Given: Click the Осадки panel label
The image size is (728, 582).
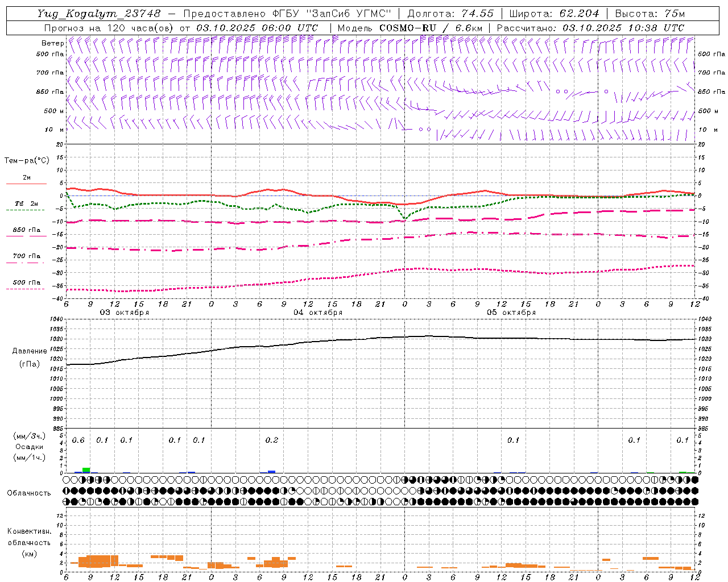Looking at the screenshot, I should pos(29,447).
